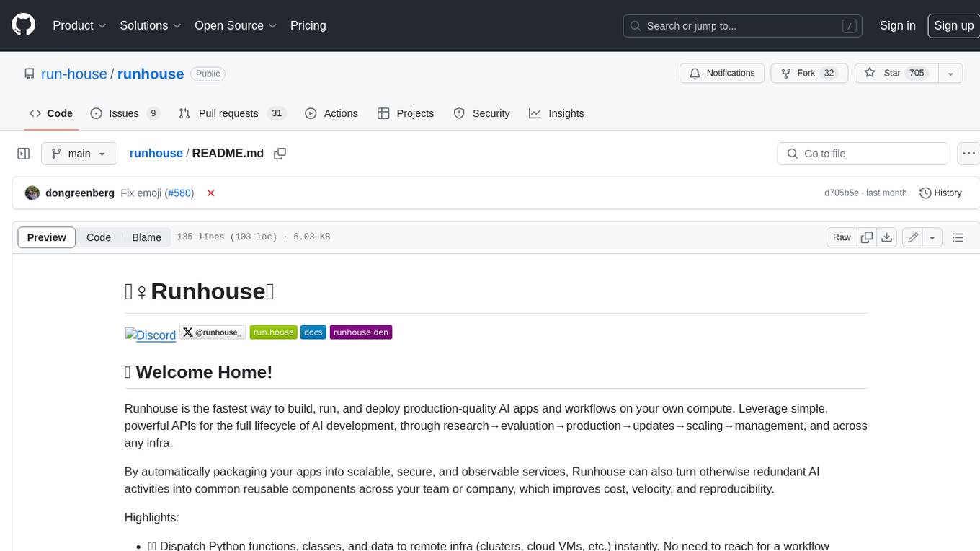The height and width of the screenshot is (551, 980).
Task: Click the Issues count 9
Action: point(153,113)
